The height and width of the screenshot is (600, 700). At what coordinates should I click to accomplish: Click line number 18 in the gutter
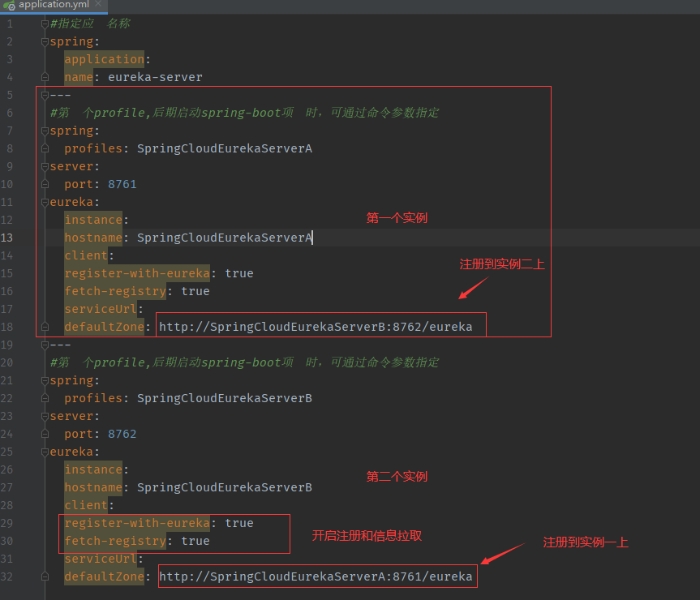6,327
